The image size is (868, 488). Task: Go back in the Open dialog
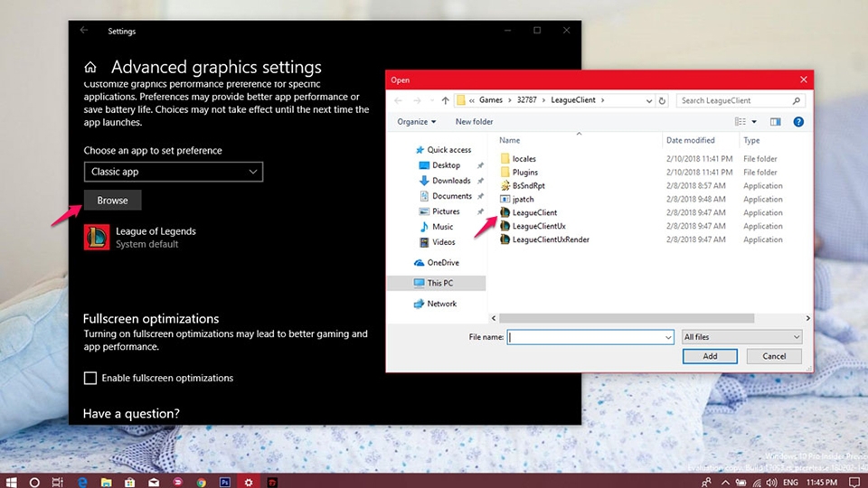[398, 100]
